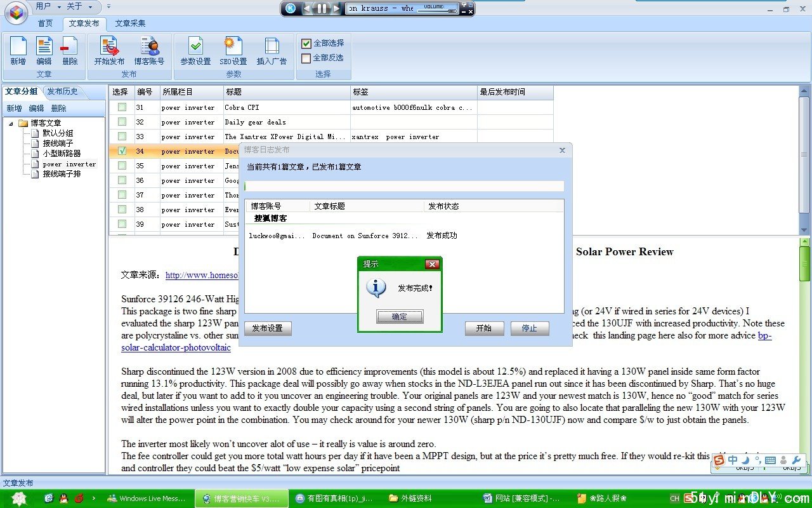Click 新增 in the group panel toolbar
The image size is (812, 508).
click(14, 109)
